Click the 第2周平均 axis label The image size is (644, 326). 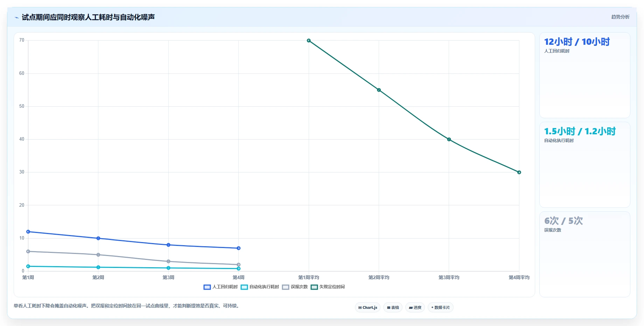(x=379, y=277)
